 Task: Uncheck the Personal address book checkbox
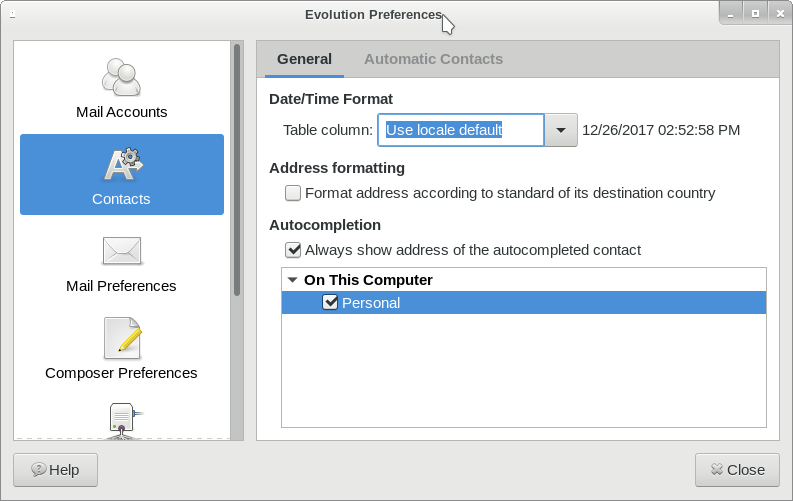point(330,303)
